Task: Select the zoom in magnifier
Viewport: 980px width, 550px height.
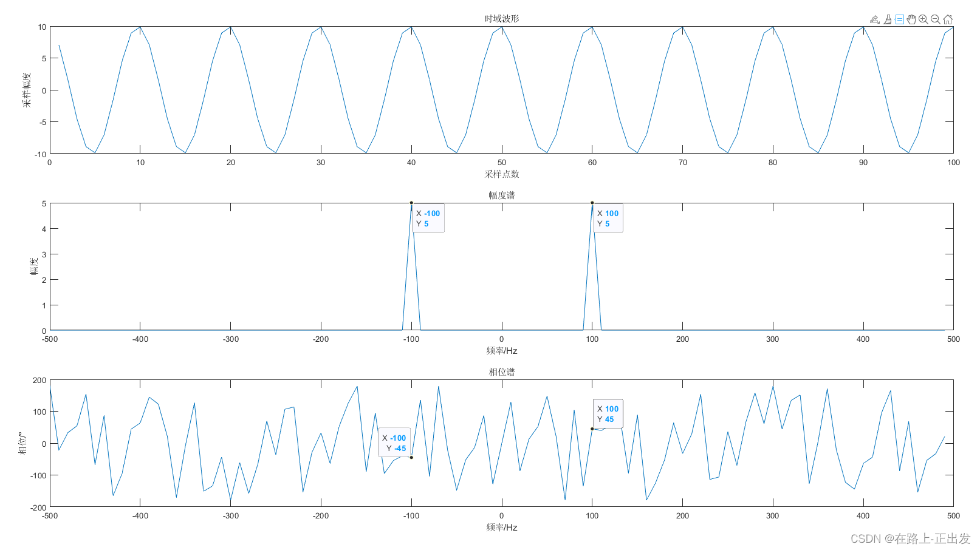Action: click(923, 19)
